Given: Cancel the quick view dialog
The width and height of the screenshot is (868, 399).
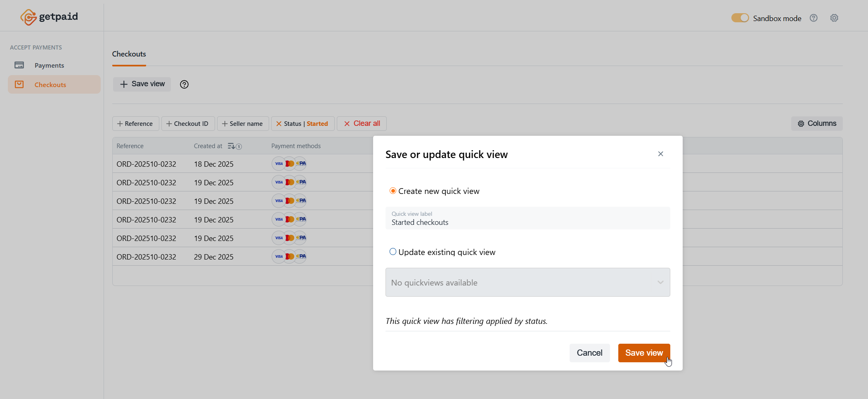Looking at the screenshot, I should pyautogui.click(x=589, y=353).
